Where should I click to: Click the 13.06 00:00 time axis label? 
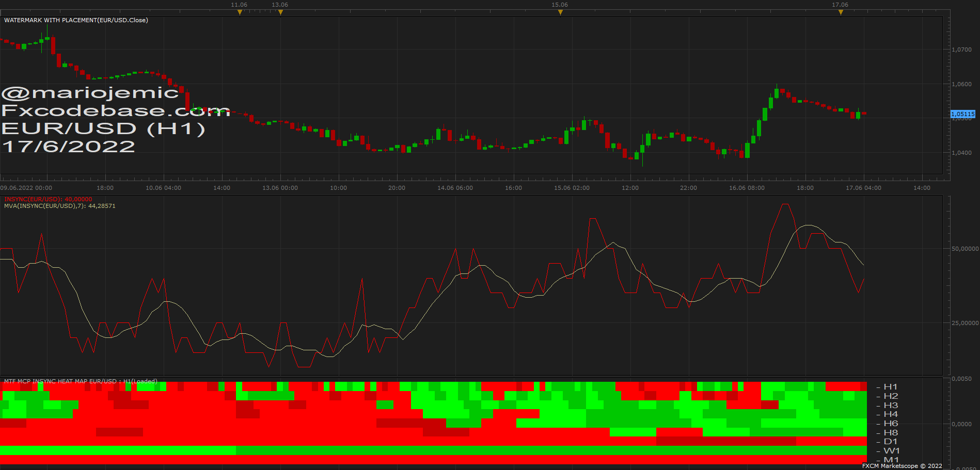(x=280, y=188)
